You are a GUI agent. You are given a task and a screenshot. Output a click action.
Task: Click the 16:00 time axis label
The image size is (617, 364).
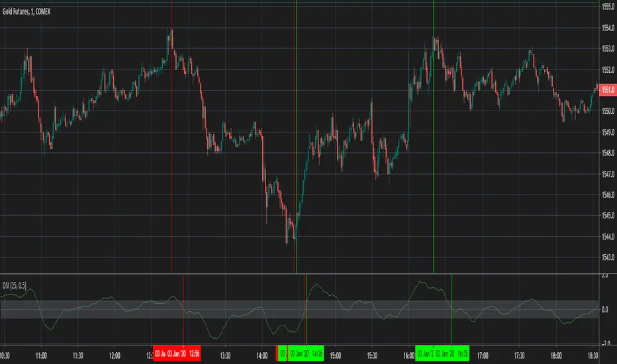coord(409,356)
